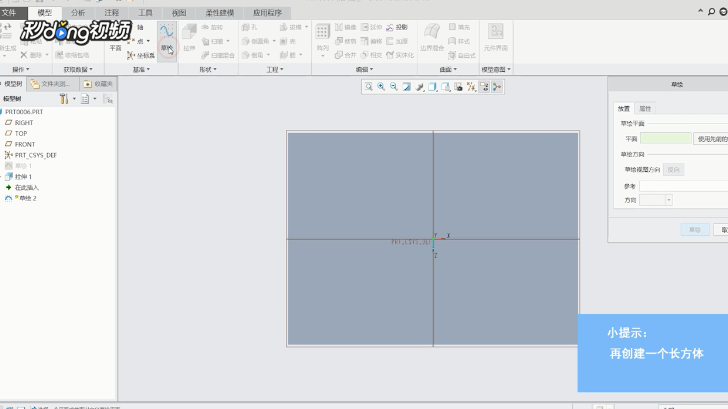728x409 pixels.
Task: Select the Boundary Blend (边界混合) tool
Action: [x=432, y=37]
